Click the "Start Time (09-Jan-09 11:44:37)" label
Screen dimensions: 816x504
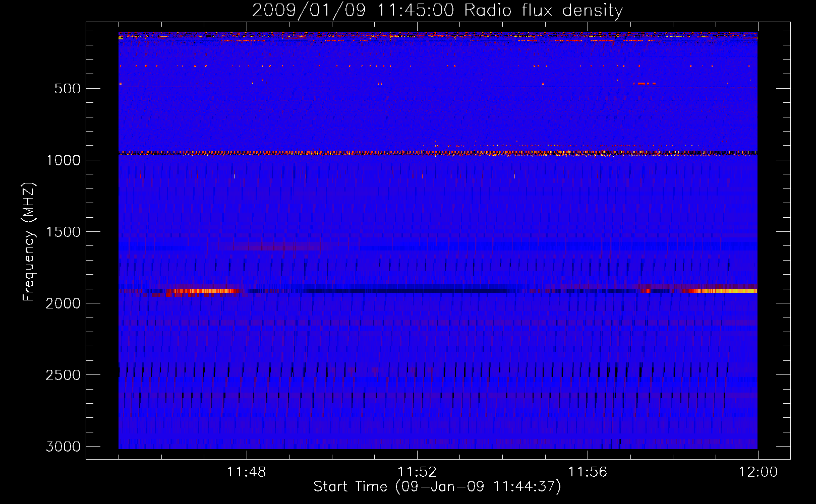(437, 486)
